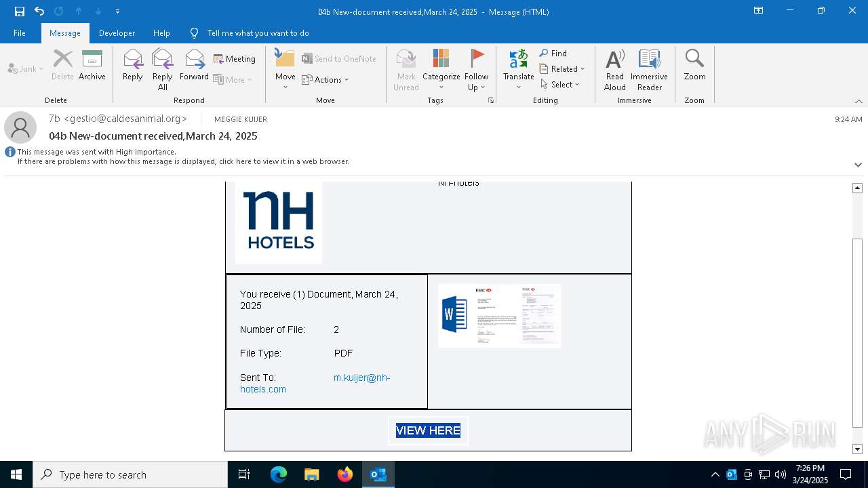
Task: Click the view in web browser info bar
Action: click(183, 161)
